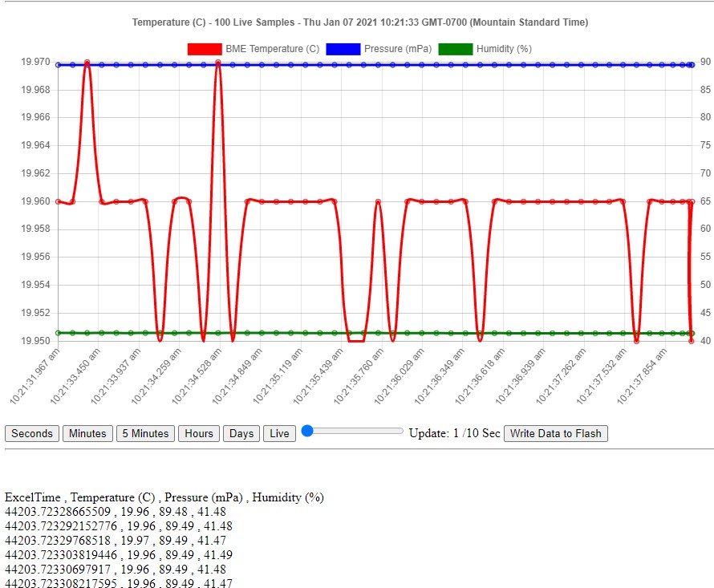Switch the chart to Minutes view

(x=87, y=433)
